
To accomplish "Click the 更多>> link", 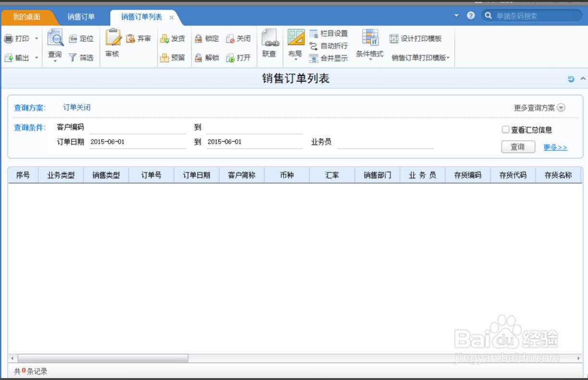I will (x=555, y=147).
